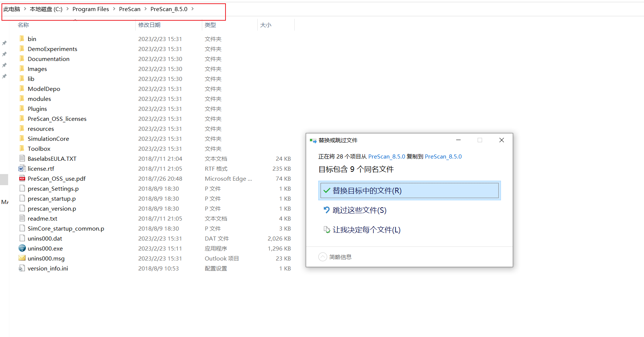Click the 235 KB size cell

coord(282,168)
